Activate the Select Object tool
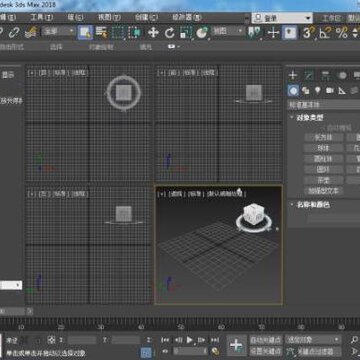 [x=86, y=32]
